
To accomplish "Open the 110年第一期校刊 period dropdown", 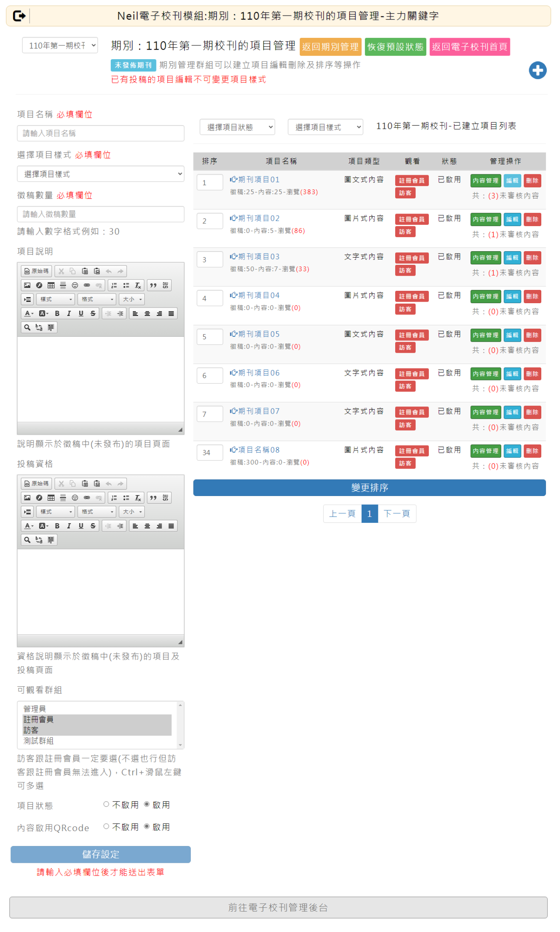I will (x=60, y=46).
